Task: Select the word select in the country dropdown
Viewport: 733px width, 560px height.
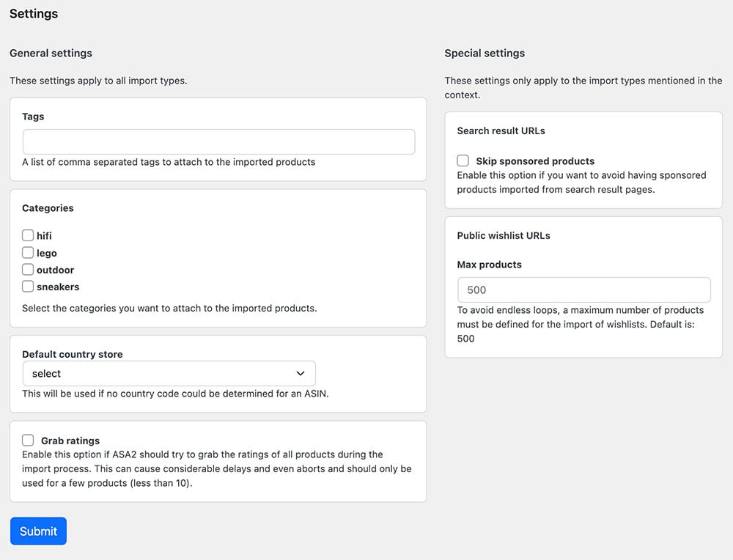Action: pos(45,374)
